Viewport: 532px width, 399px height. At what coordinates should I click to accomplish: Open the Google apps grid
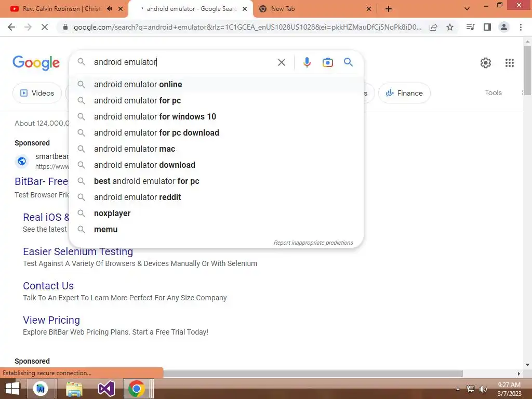coord(509,63)
